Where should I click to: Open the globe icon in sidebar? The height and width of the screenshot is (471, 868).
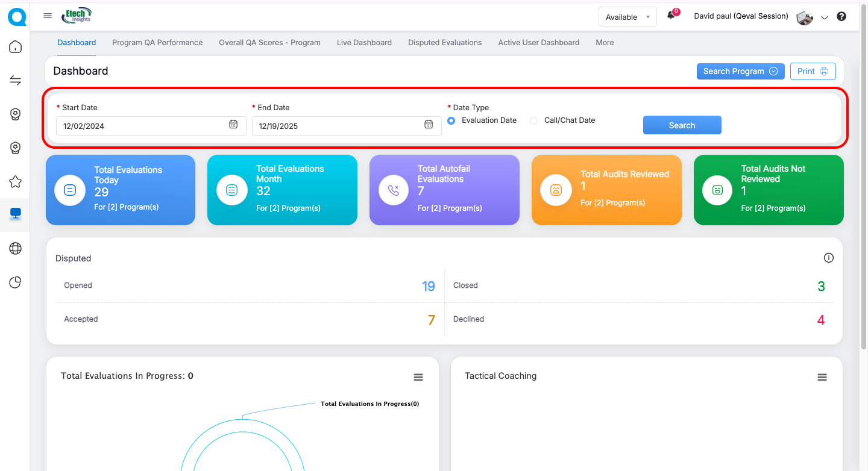coord(16,248)
